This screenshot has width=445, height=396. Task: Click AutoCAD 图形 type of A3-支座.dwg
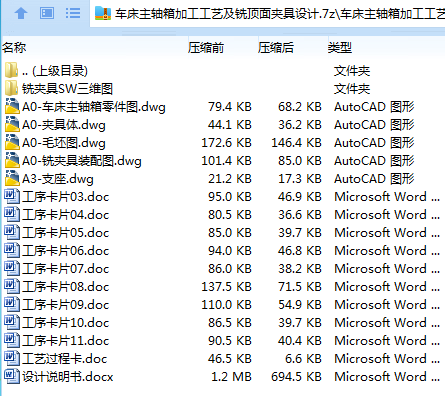point(374,179)
